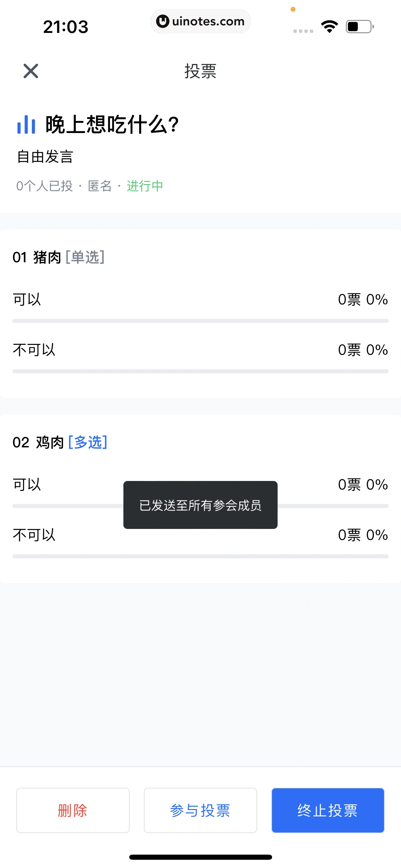Click the 不可以 progress bar under 鸡肉

pos(200,556)
